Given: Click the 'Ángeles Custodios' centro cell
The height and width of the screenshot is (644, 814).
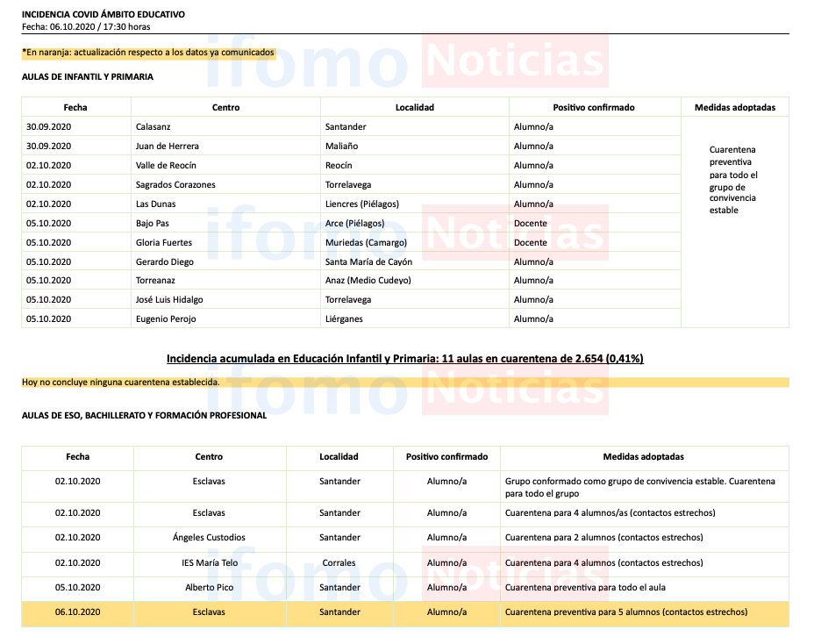Looking at the screenshot, I should click(209, 538).
